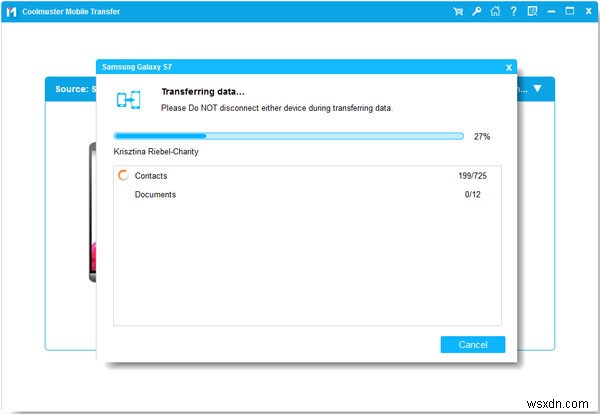
Task: Open the feedback note icon
Action: point(532,11)
